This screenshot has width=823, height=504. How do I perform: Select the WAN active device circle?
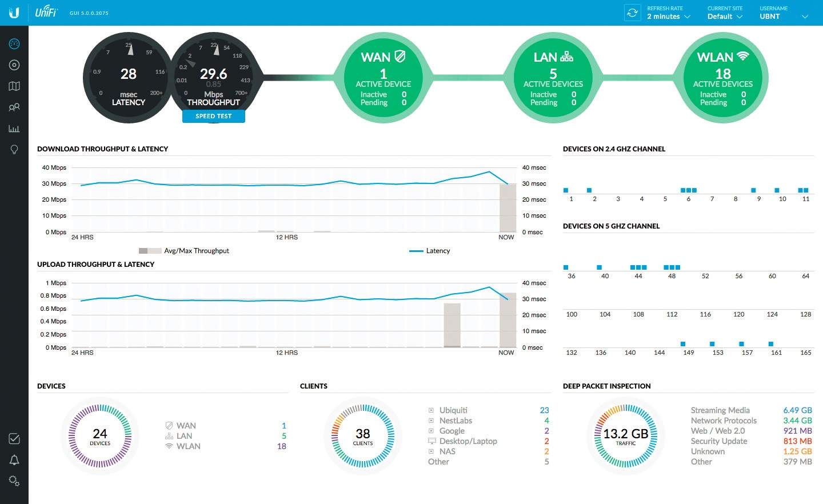point(383,78)
